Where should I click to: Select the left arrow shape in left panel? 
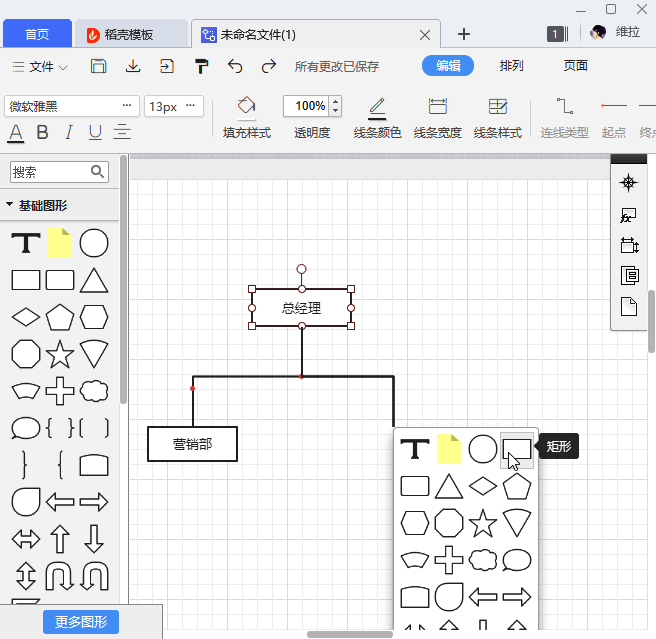click(x=60, y=502)
